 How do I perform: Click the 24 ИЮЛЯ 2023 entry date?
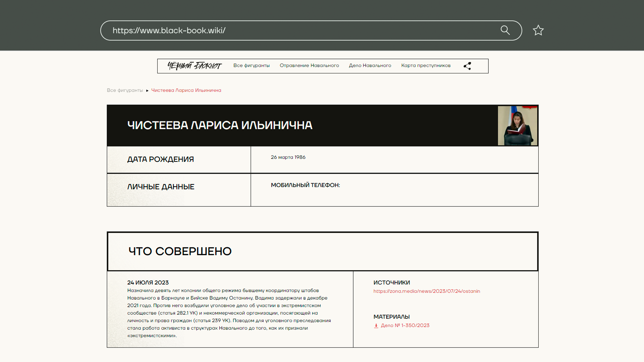148,283
